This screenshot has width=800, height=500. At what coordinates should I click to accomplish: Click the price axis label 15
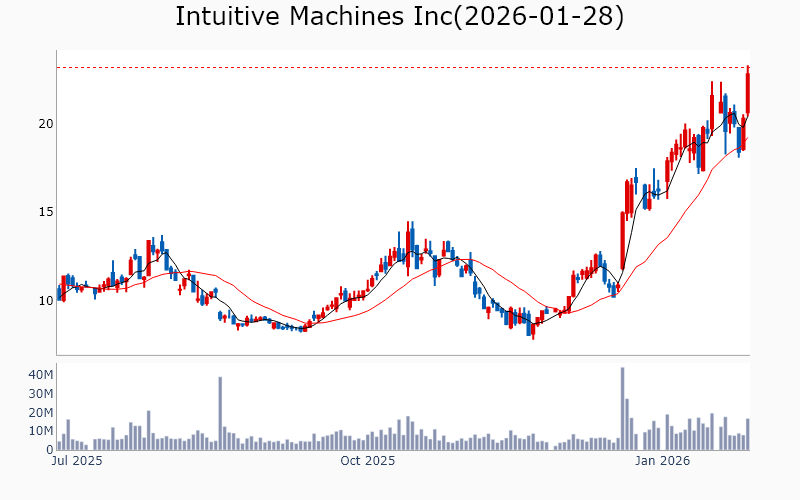46,212
